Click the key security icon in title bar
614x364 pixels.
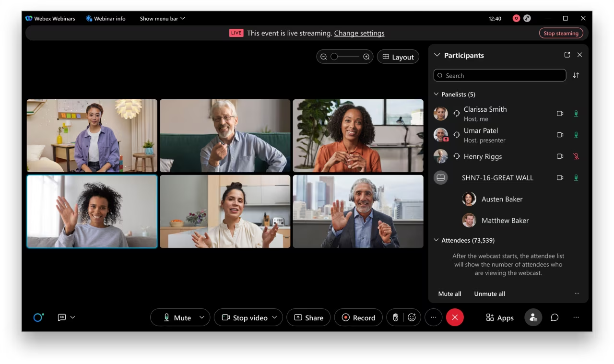[527, 18]
